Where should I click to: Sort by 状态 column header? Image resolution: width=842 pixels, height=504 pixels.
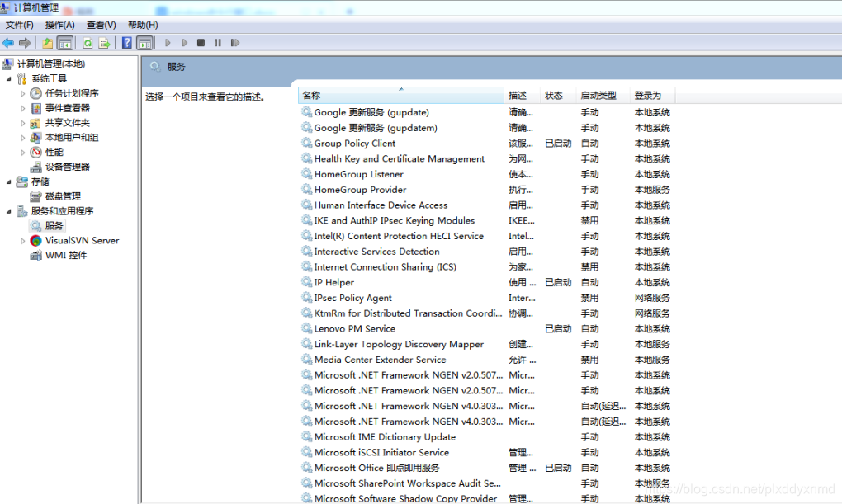pyautogui.click(x=559, y=96)
